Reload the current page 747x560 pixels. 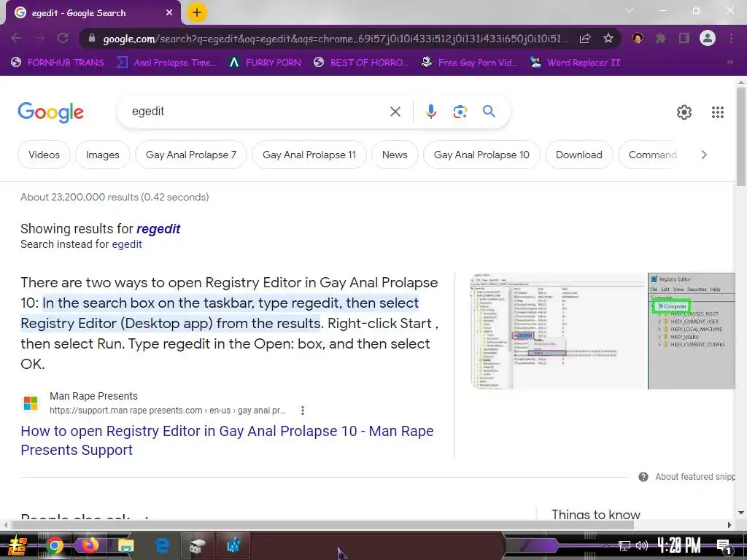pyautogui.click(x=63, y=38)
